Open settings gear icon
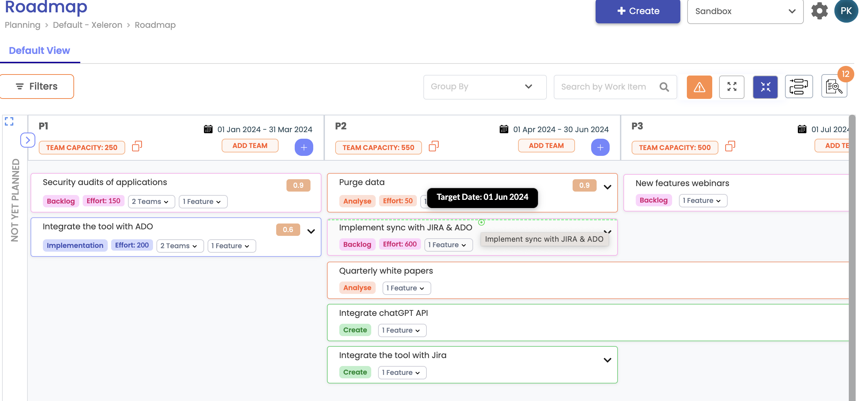Screen dimensions: 868x401 (819, 11)
